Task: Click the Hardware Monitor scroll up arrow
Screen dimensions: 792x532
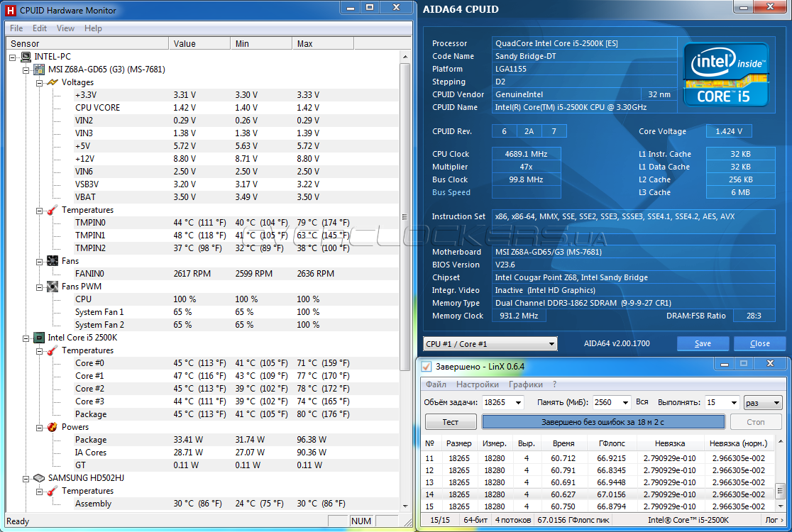Action: [x=405, y=57]
